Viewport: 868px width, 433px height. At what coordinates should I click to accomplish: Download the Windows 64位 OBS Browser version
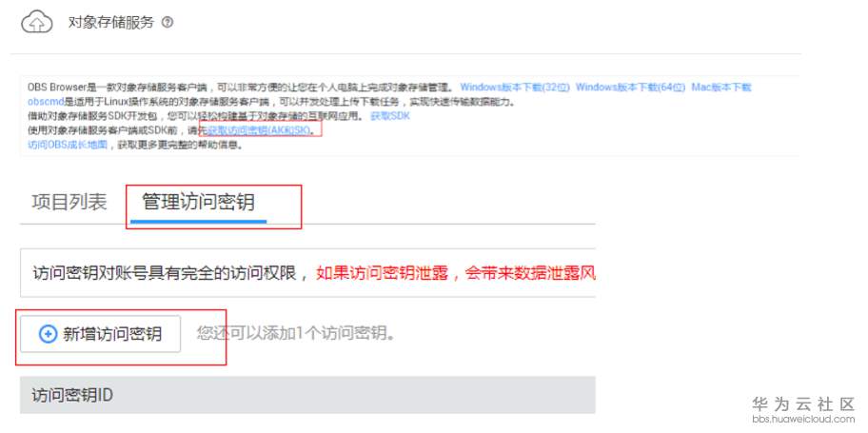pos(630,88)
